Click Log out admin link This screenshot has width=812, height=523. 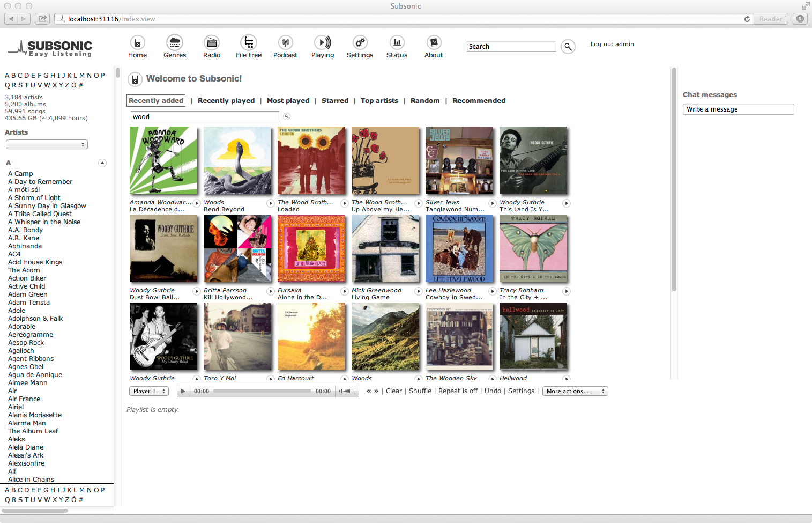coord(612,44)
